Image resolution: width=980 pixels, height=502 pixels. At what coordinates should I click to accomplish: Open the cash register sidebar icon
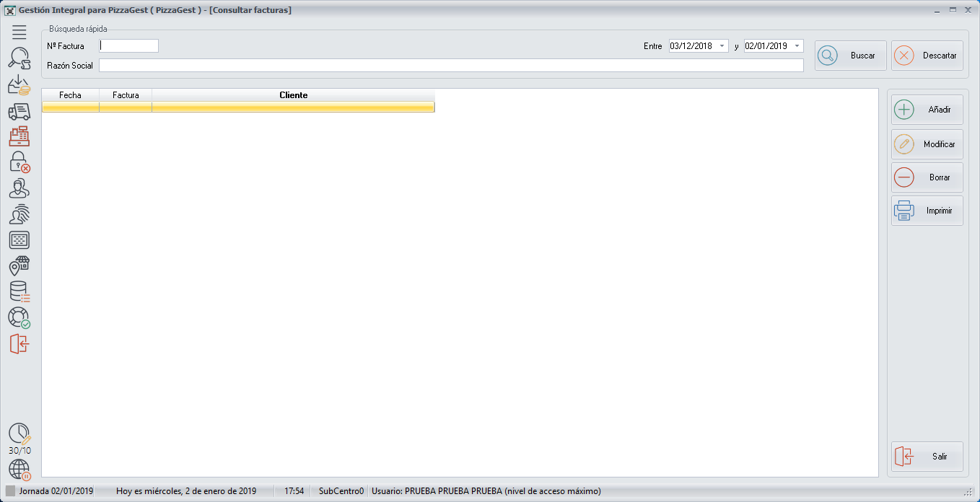(x=19, y=136)
